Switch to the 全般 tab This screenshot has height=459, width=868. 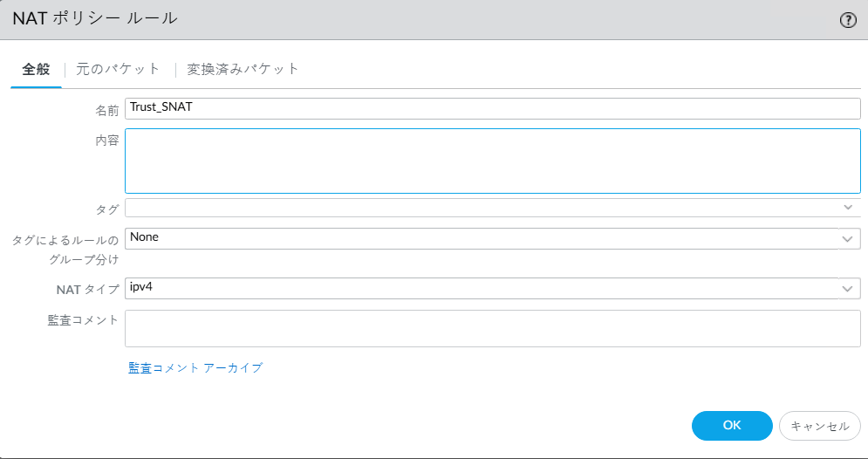(x=36, y=69)
